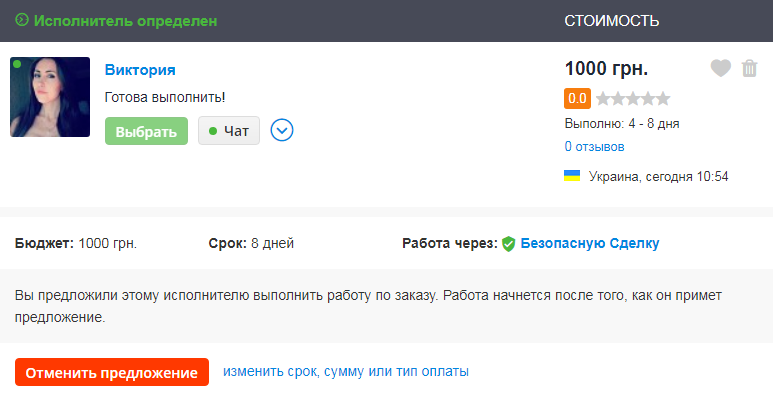Click the СТОИМОСТЬ column header
This screenshot has height=400, width=773.
pos(612,21)
